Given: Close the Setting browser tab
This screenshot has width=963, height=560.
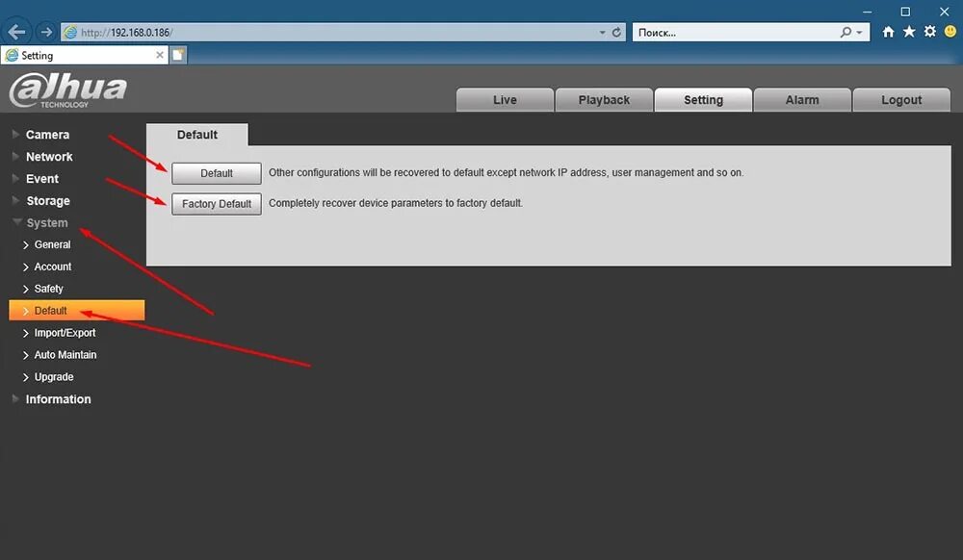Looking at the screenshot, I should point(160,55).
